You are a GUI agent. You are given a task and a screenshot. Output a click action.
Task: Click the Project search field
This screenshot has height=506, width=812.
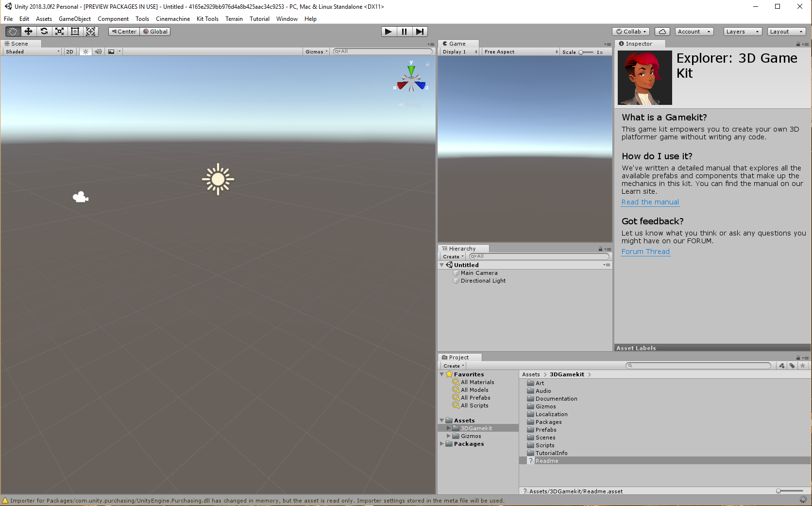point(698,366)
